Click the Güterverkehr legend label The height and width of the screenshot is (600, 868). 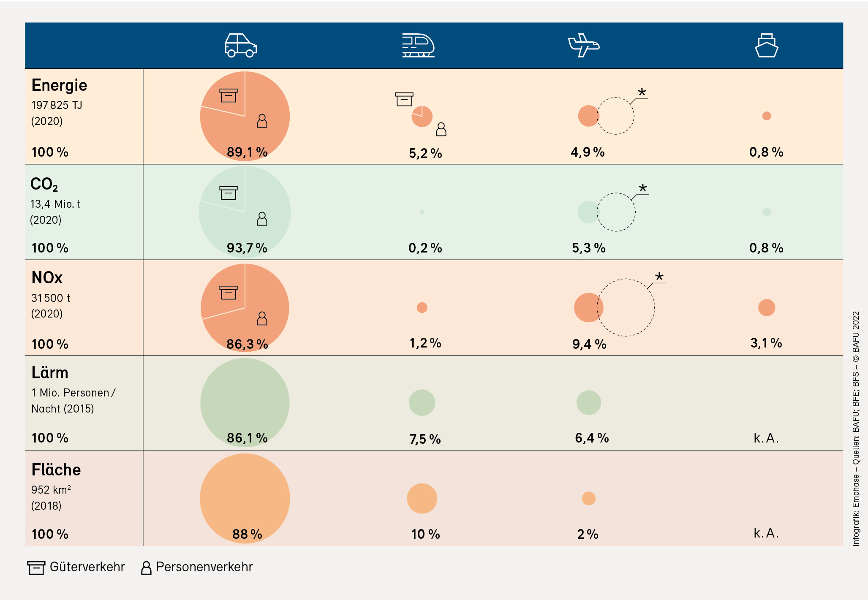pos(87,567)
